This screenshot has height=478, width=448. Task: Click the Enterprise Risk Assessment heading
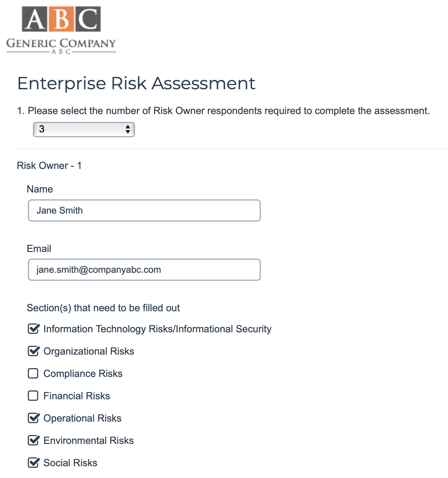pyautogui.click(x=136, y=83)
